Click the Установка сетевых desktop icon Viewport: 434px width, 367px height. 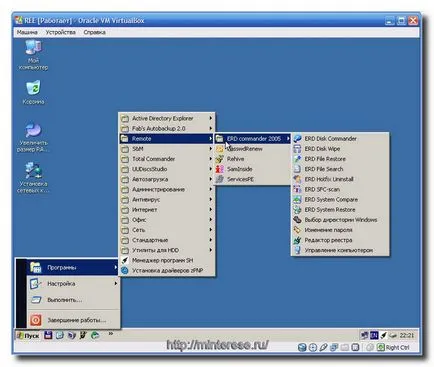pyautogui.click(x=33, y=177)
